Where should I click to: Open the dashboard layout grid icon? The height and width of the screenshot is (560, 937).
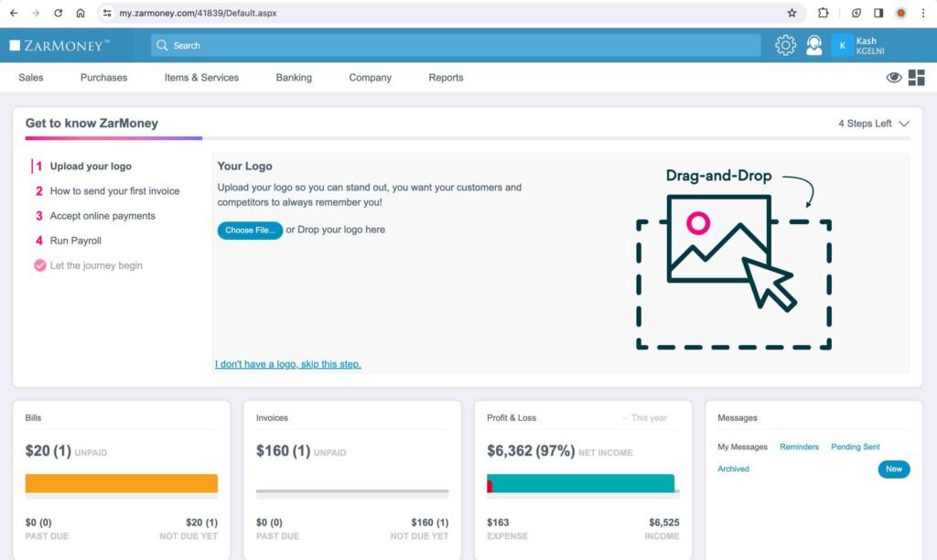coord(916,78)
